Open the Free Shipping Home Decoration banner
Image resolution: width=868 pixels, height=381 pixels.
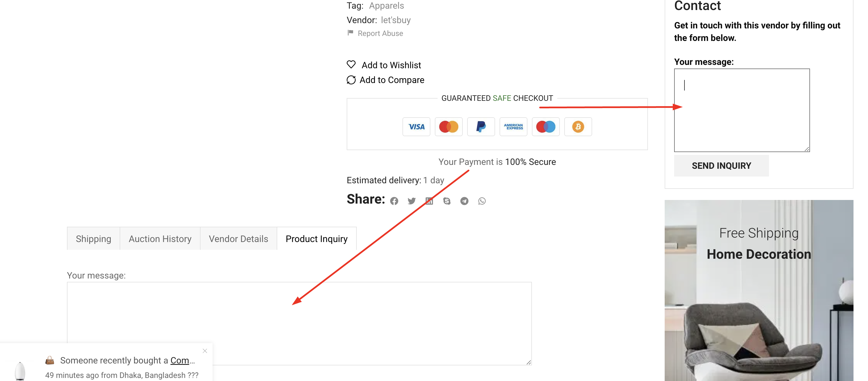click(x=759, y=290)
